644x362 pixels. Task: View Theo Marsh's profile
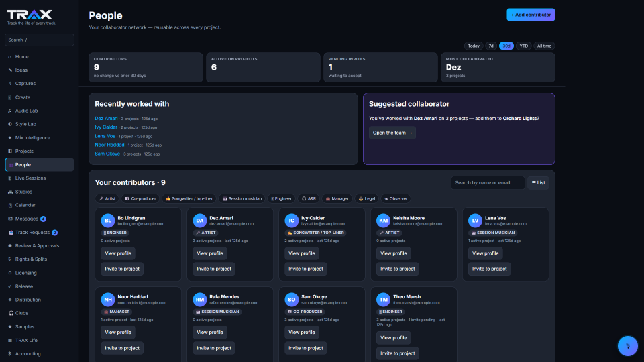(x=394, y=338)
